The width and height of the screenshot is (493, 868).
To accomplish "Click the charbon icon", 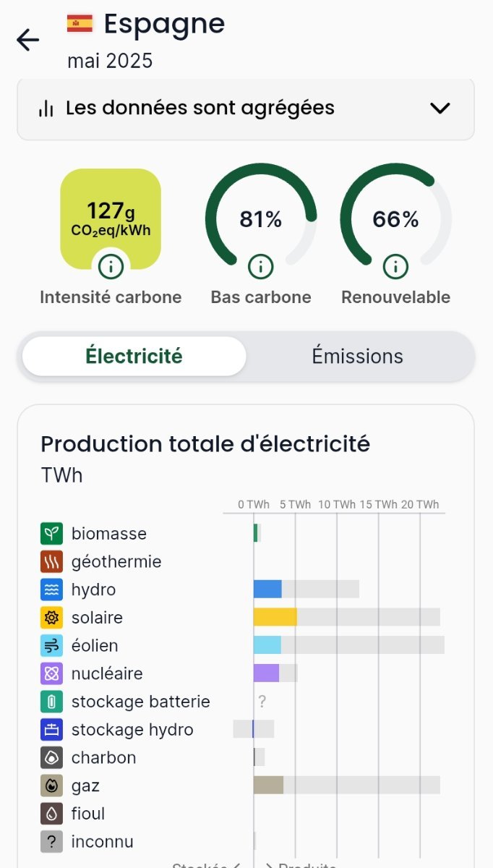I will click(x=51, y=757).
